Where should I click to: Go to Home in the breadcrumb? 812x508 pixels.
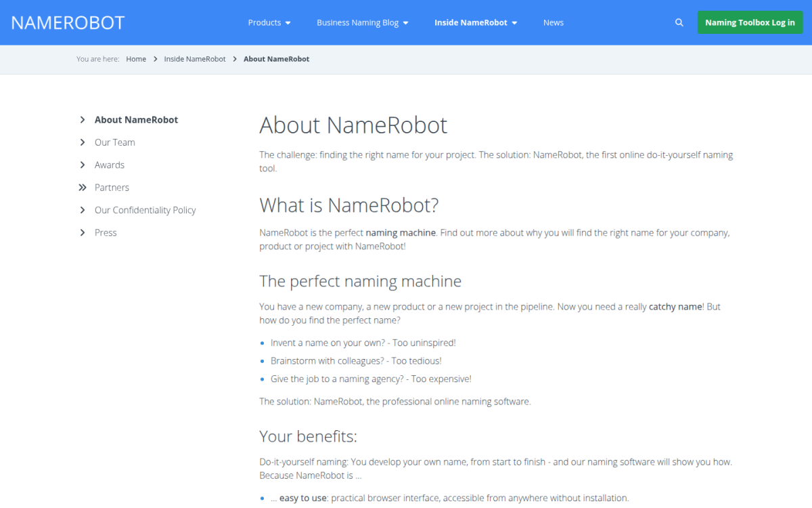tap(136, 59)
